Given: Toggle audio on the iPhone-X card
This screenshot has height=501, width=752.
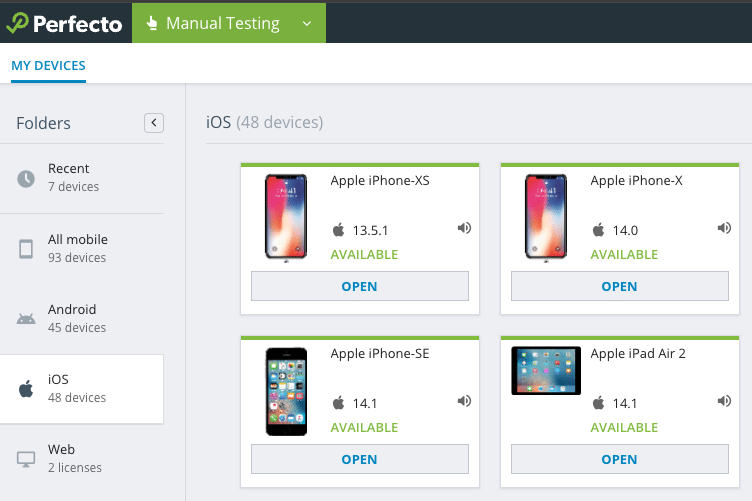Looking at the screenshot, I should coord(724,229).
